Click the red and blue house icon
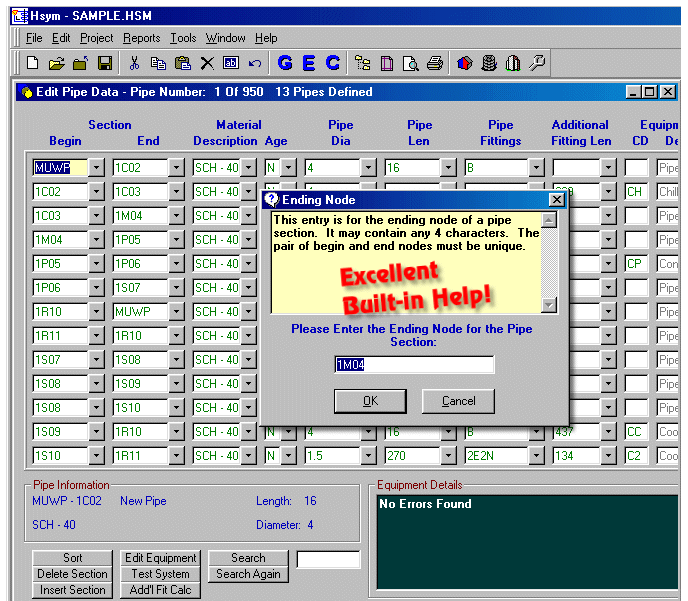The height and width of the screenshot is (601, 688). [x=465, y=63]
